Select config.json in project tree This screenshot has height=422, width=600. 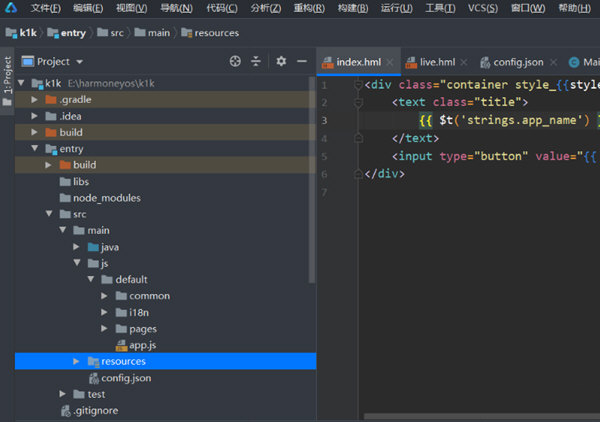point(125,378)
